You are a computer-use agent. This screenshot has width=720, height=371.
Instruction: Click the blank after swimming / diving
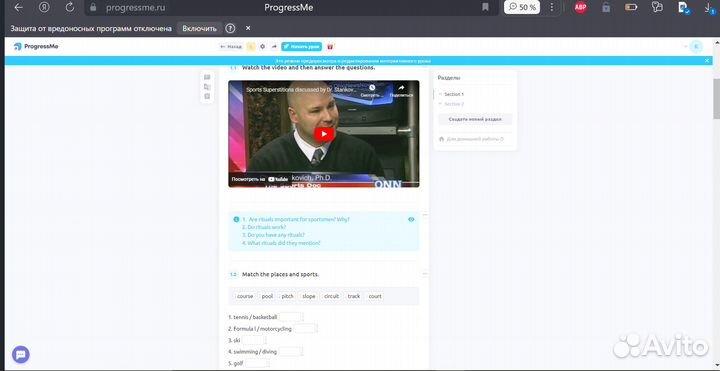coord(291,352)
